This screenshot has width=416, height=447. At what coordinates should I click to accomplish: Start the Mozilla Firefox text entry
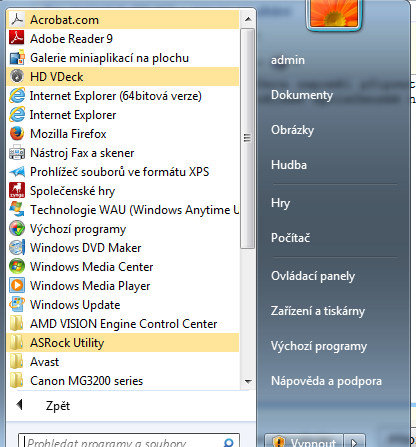point(68,134)
